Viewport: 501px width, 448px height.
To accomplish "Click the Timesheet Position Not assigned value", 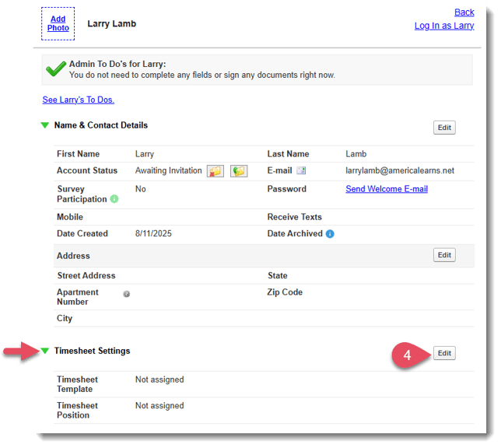I will click(x=159, y=406).
